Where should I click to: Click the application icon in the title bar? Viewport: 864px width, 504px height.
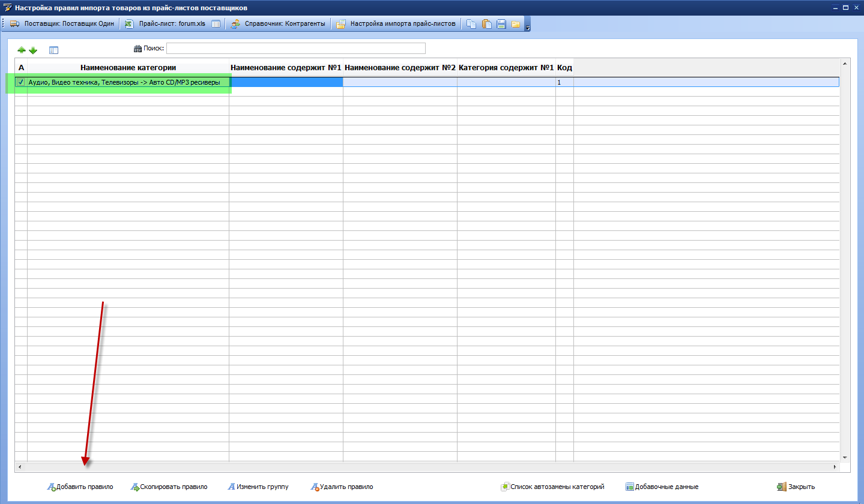point(7,8)
